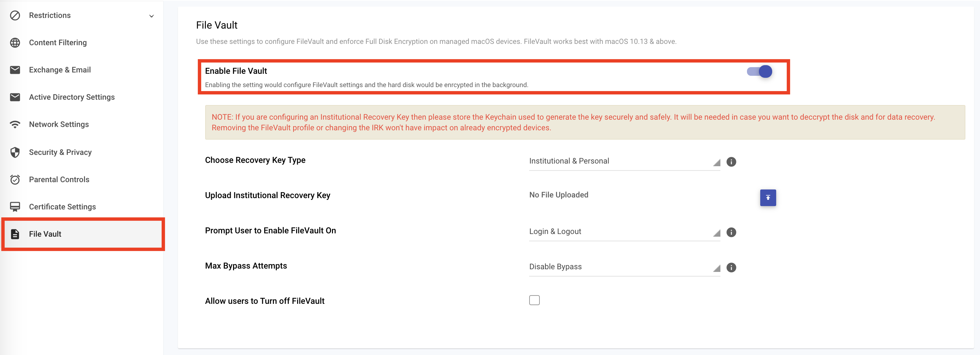Toggle the Enable File Vault switch
The width and height of the screenshot is (980, 355).
click(x=759, y=71)
